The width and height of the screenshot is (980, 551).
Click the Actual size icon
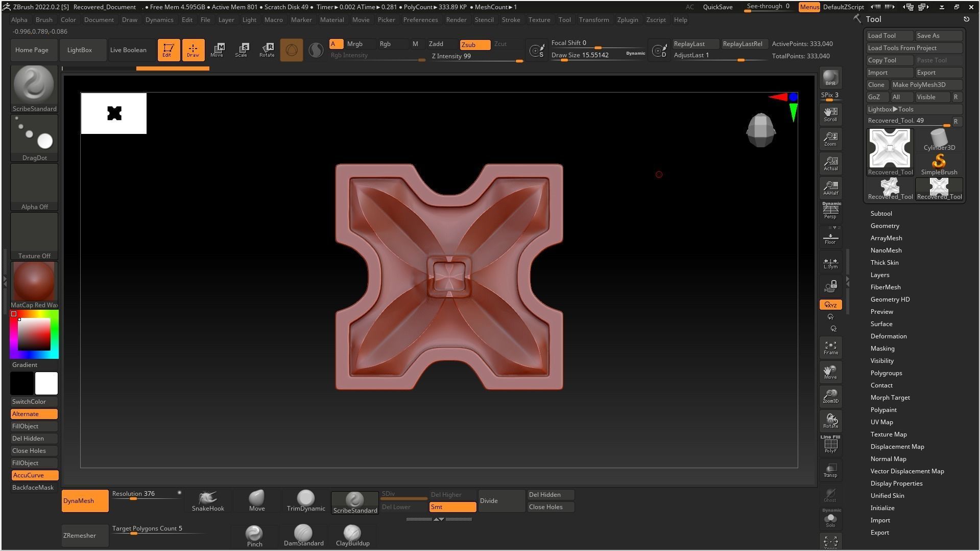pyautogui.click(x=830, y=164)
